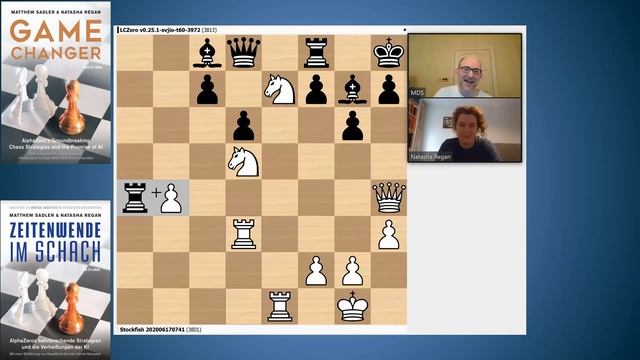Click the Natasha Regan webcam feed
Screen dimensions: 640x360
[x=465, y=130]
